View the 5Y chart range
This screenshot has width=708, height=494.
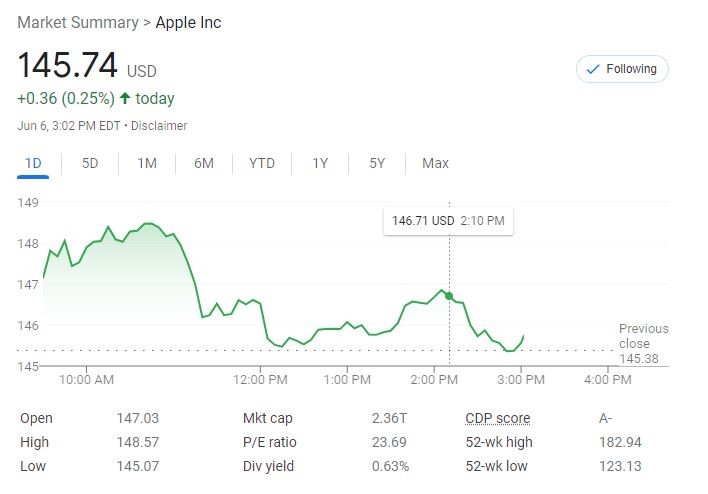point(377,163)
